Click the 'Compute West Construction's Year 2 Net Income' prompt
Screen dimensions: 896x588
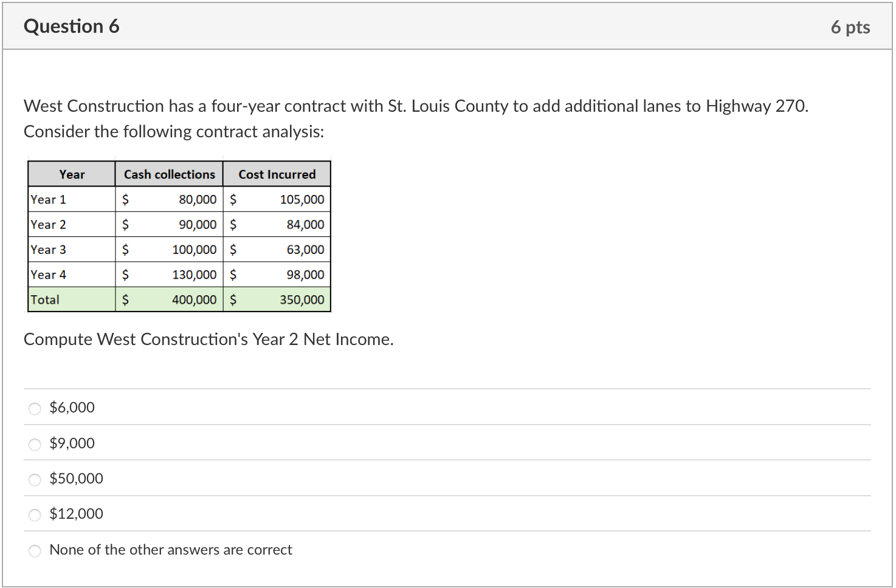[x=208, y=339]
